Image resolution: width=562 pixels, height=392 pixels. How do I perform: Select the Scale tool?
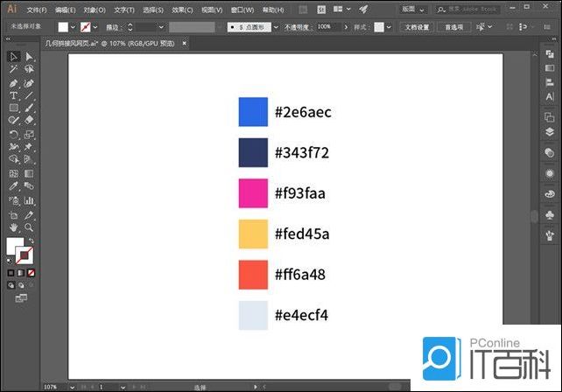point(29,135)
